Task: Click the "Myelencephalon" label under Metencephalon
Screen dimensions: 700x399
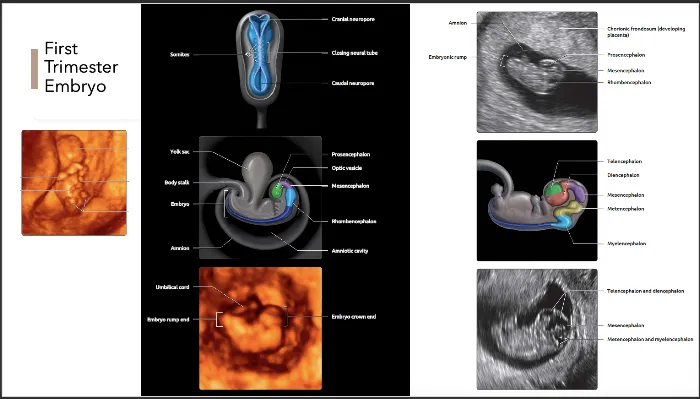Action: pyautogui.click(x=627, y=244)
